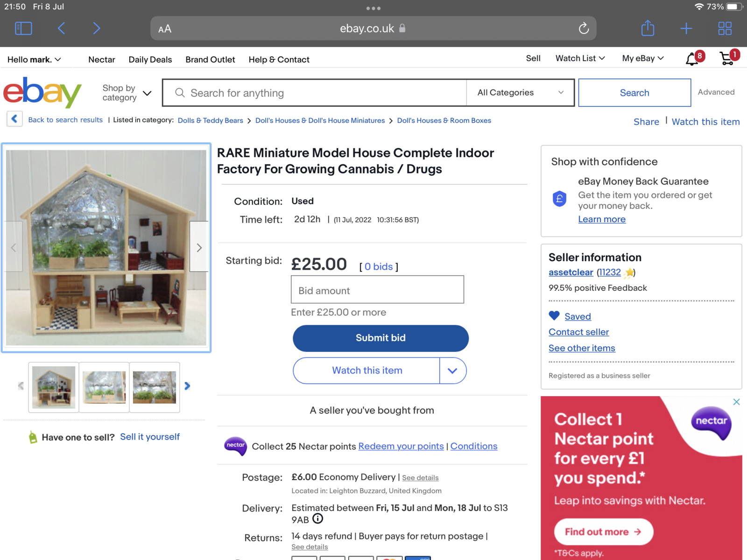The width and height of the screenshot is (747, 560).
Task: Open the notifications bell icon
Action: coord(691,59)
